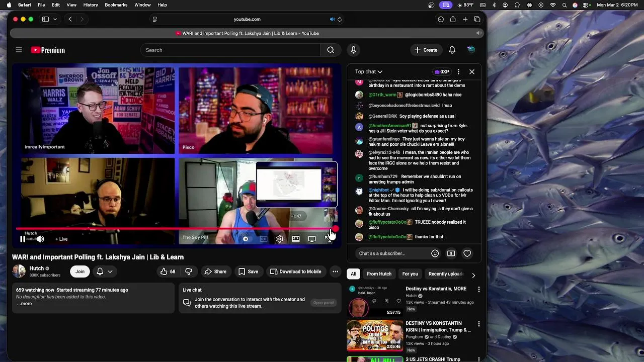Pause the live video
Image resolution: width=644 pixels, height=362 pixels.
click(23, 239)
